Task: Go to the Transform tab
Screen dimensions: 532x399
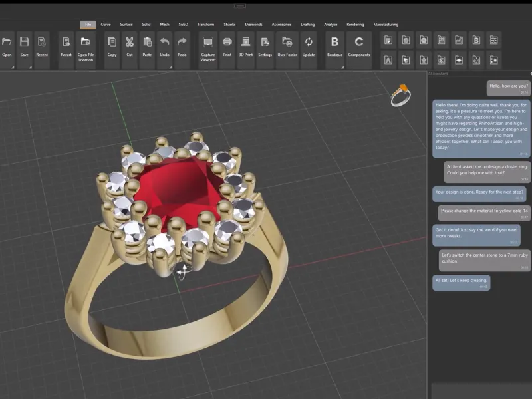Action: [205, 25]
